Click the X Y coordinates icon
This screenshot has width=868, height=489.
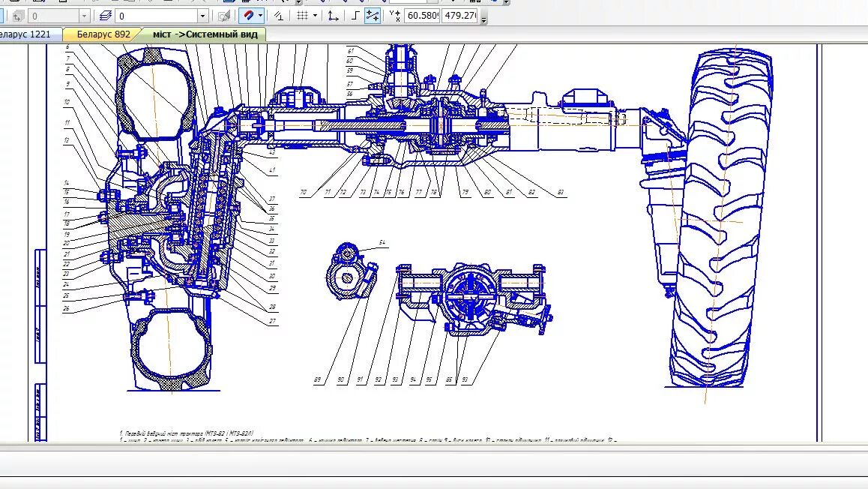tap(395, 16)
